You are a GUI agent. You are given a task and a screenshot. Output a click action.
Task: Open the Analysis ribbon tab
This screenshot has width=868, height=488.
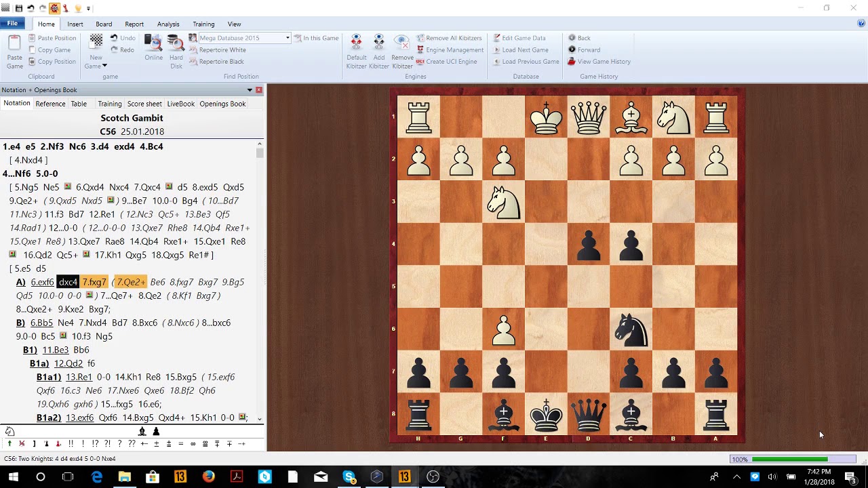pos(168,24)
